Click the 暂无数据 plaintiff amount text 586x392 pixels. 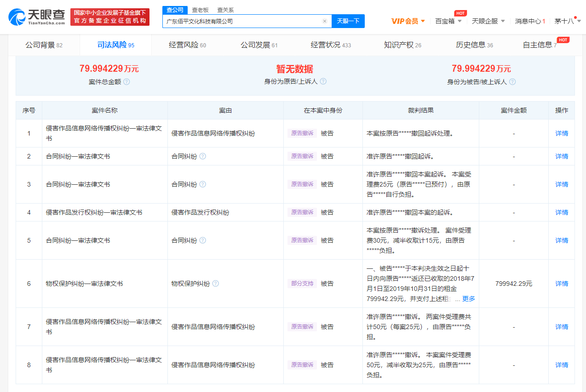click(294, 69)
